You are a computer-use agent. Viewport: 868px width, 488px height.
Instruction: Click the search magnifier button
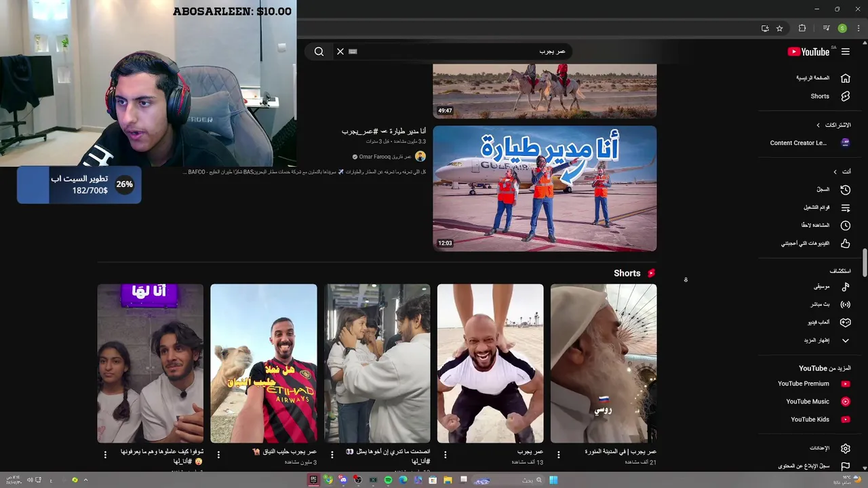coord(319,52)
